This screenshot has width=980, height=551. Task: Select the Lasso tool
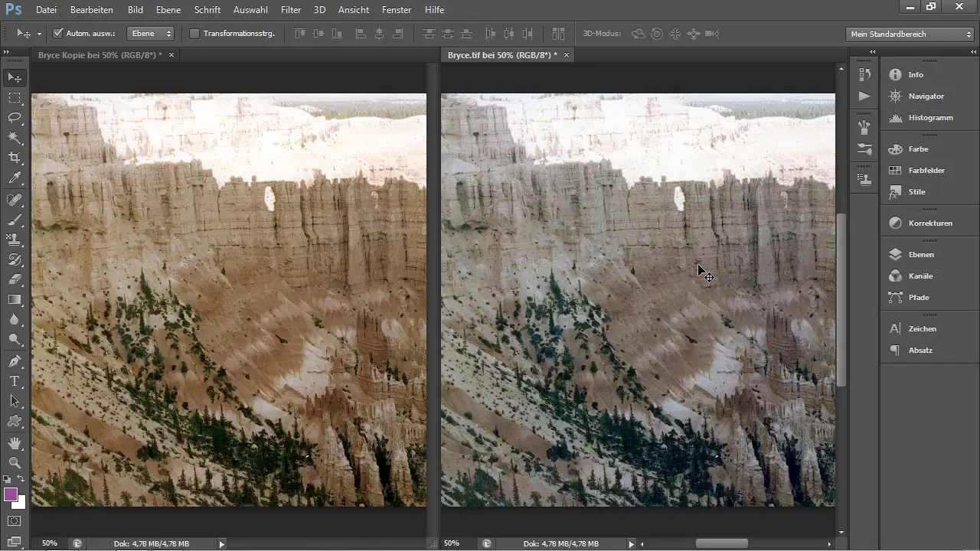point(15,118)
